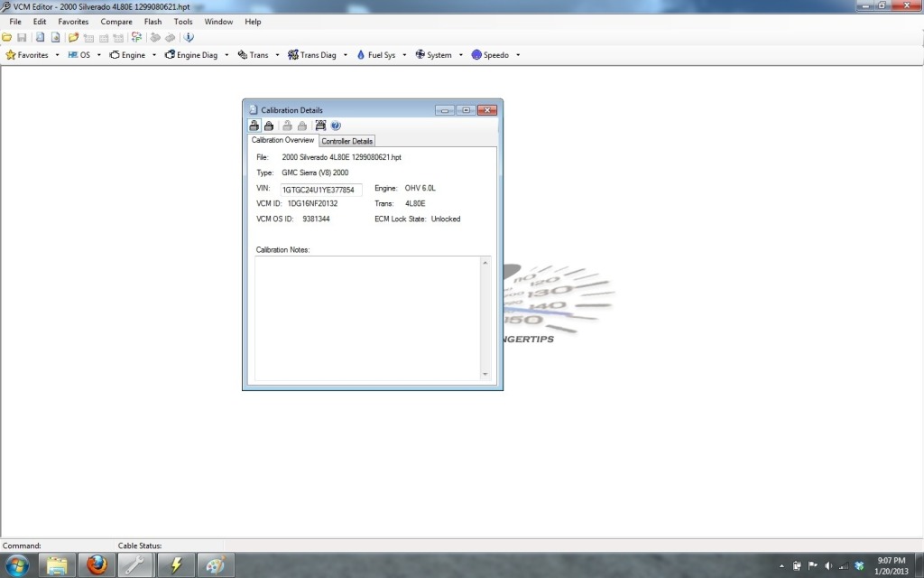Image resolution: width=924 pixels, height=578 pixels.
Task: Open the Window menu
Action: pos(218,22)
